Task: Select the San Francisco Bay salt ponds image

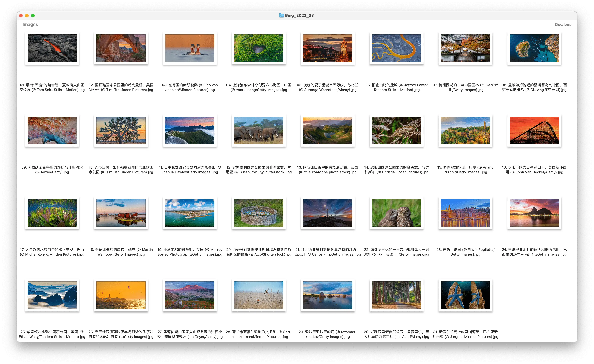Action: pos(396,48)
